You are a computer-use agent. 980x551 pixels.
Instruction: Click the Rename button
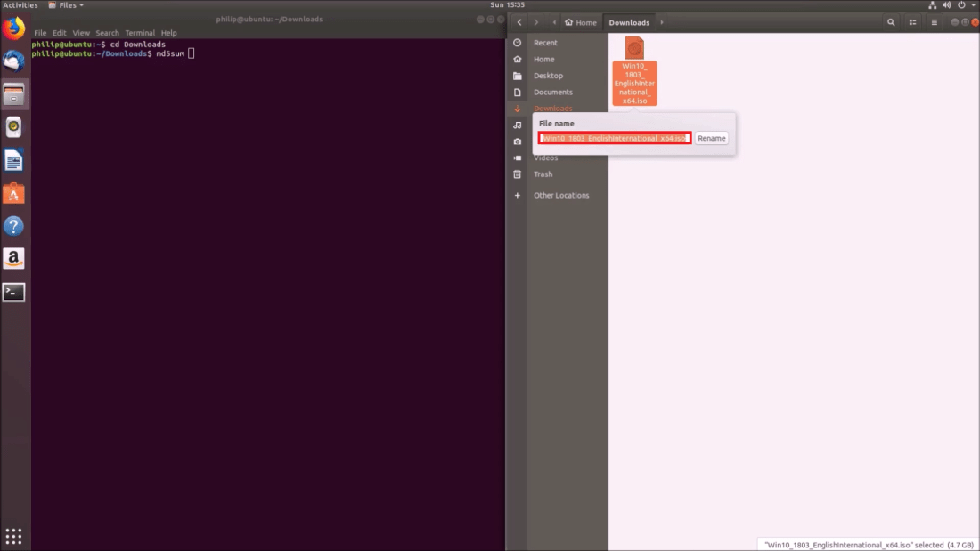(x=711, y=138)
